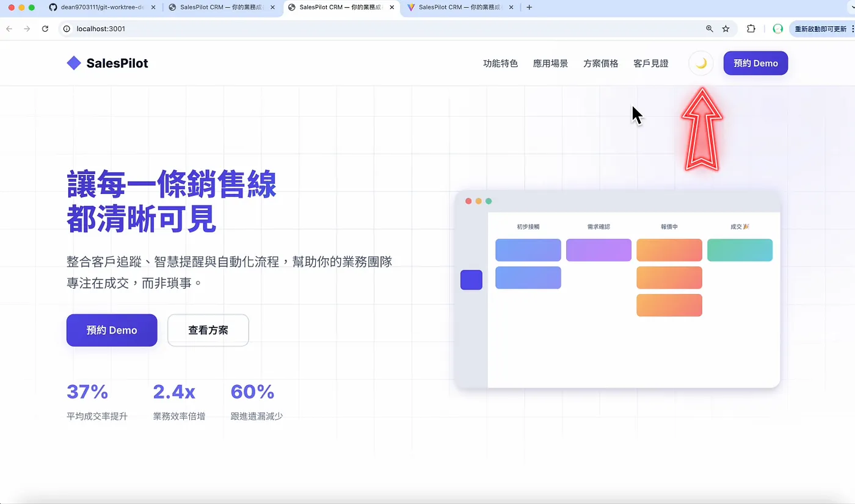Click the purple card under 需求確認
855x504 pixels.
click(598, 250)
